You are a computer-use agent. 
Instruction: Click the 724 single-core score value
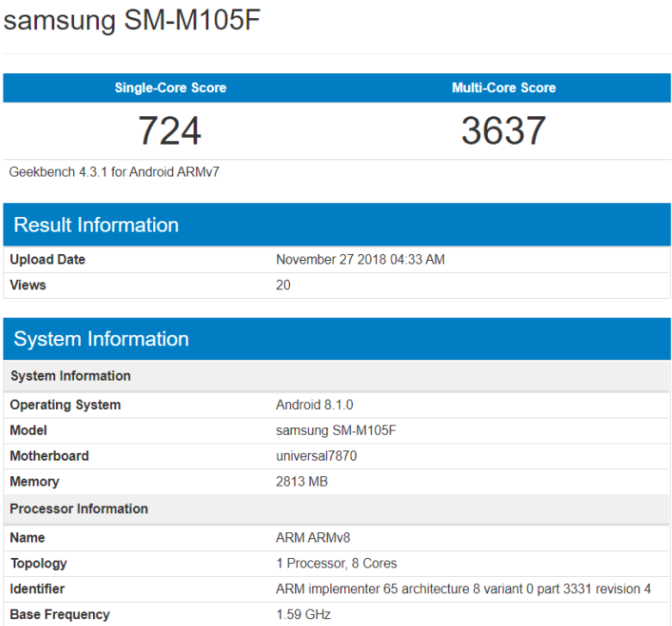click(x=170, y=131)
